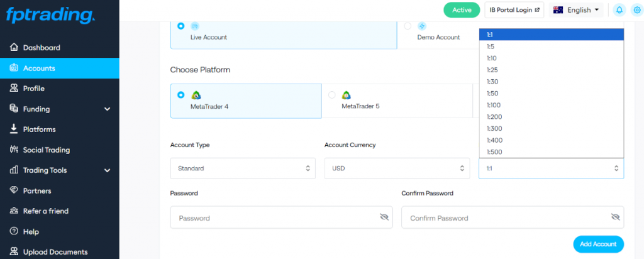Open settings gear icon in header
This screenshot has height=259, width=644.
click(637, 10)
